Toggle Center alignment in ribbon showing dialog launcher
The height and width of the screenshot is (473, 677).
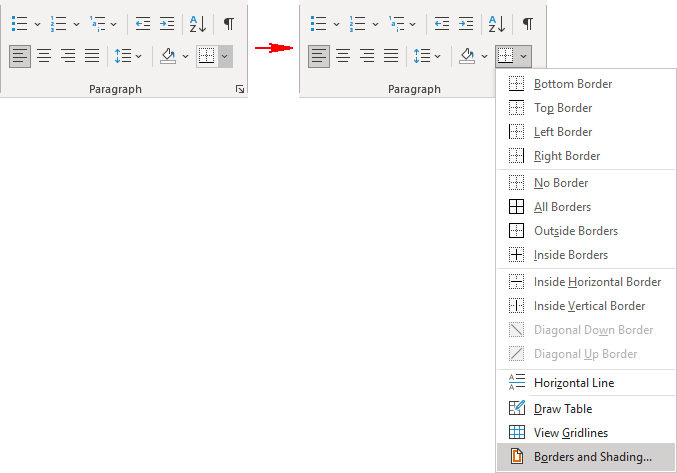tap(44, 56)
